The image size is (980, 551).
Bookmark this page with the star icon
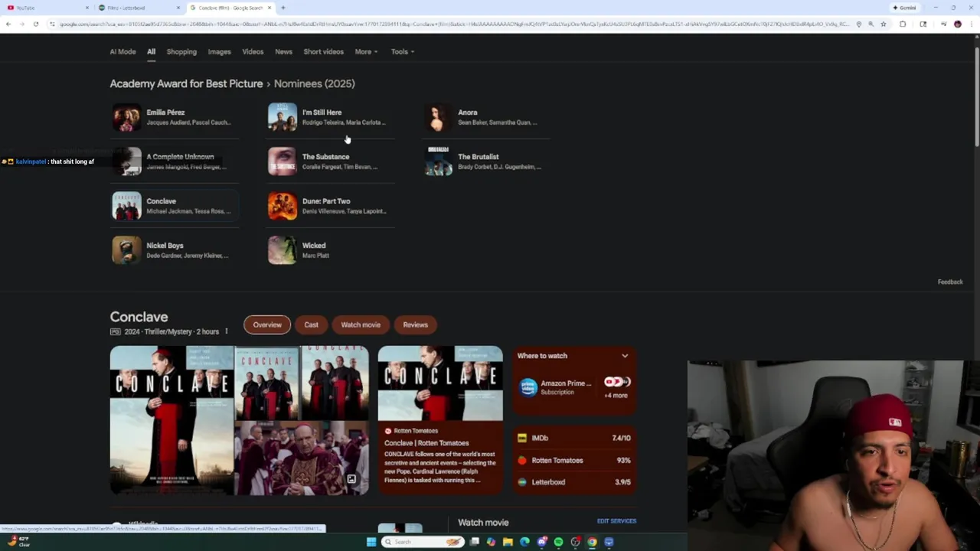point(883,24)
